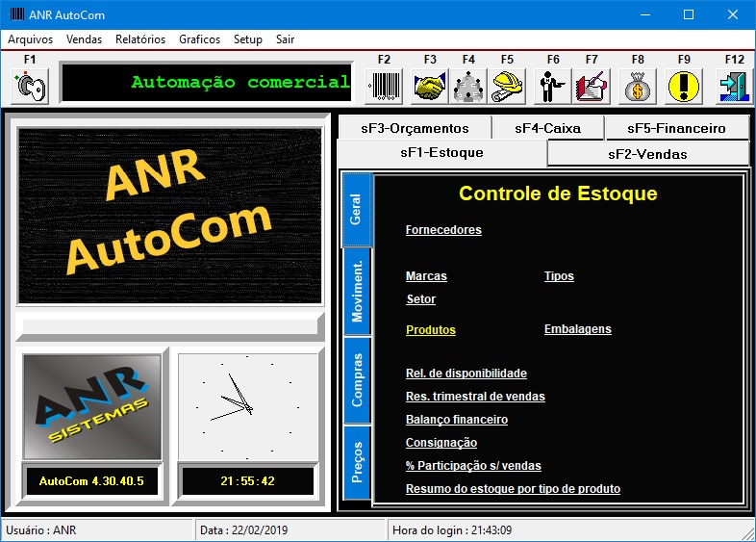Maximize the ANR AutoCom window
Viewport: 756px width, 542px height.
(x=689, y=14)
